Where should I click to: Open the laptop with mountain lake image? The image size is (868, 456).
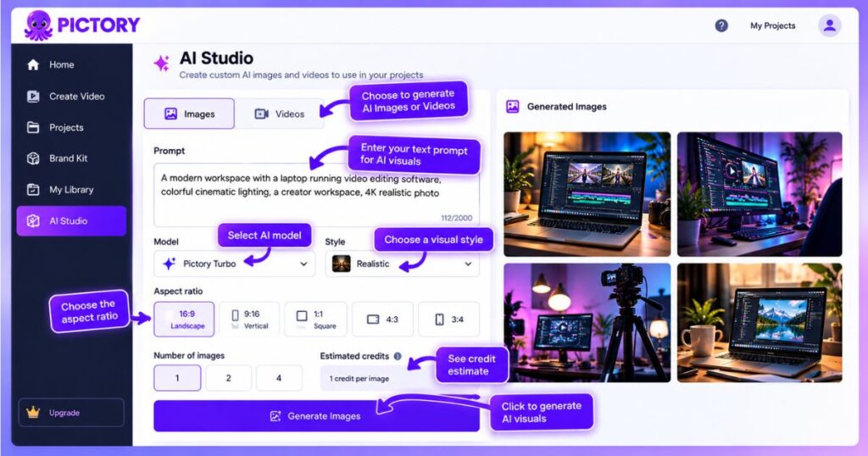[759, 323]
